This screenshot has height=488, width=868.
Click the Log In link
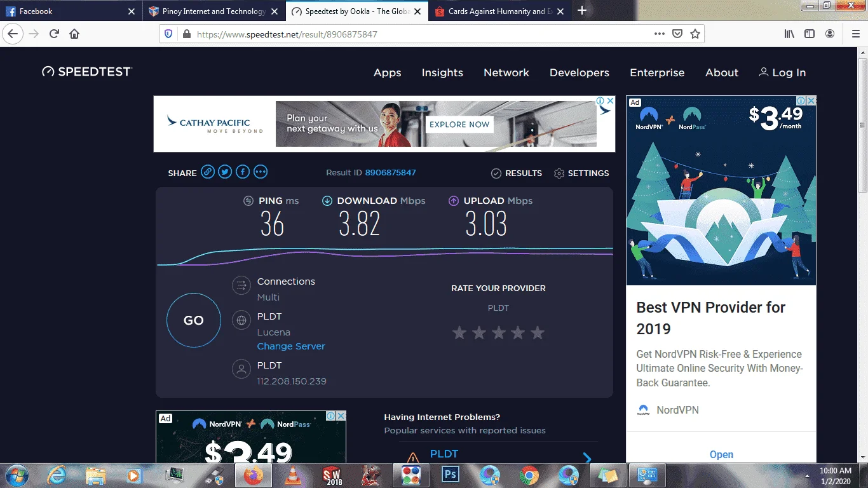tap(782, 72)
